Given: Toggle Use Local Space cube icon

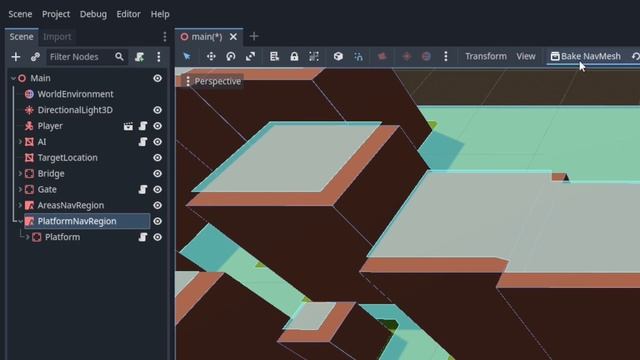Looking at the screenshot, I should pos(338,56).
